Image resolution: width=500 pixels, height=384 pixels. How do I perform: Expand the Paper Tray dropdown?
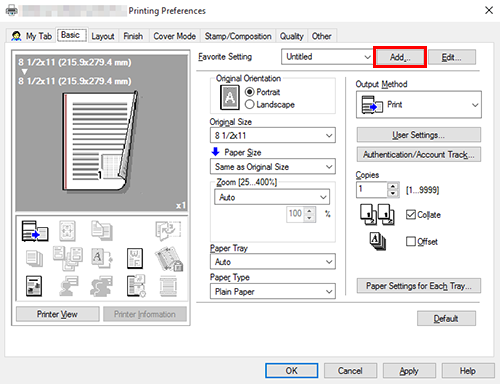click(x=273, y=262)
